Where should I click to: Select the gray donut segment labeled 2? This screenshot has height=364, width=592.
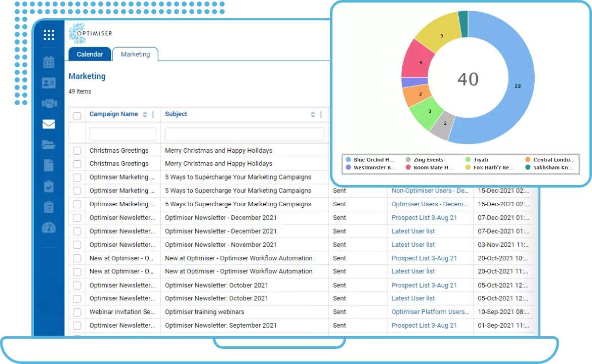pos(445,123)
